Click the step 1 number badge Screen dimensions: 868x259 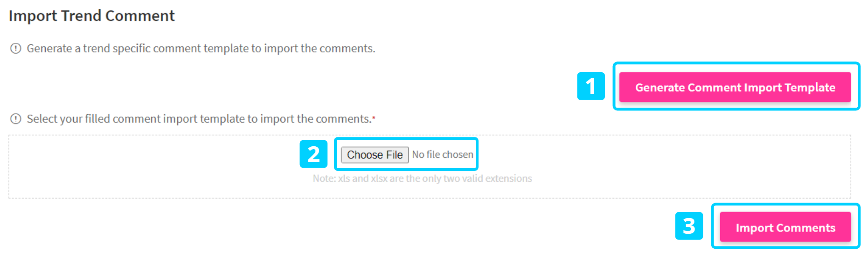coord(590,86)
